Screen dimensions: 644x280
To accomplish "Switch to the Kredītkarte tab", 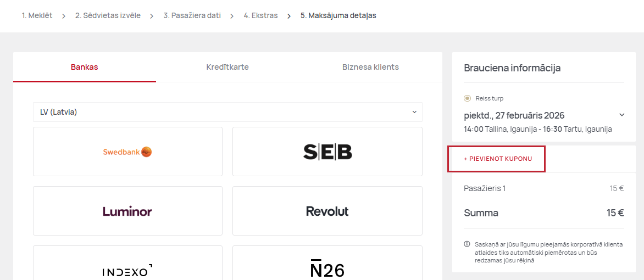I will (227, 67).
